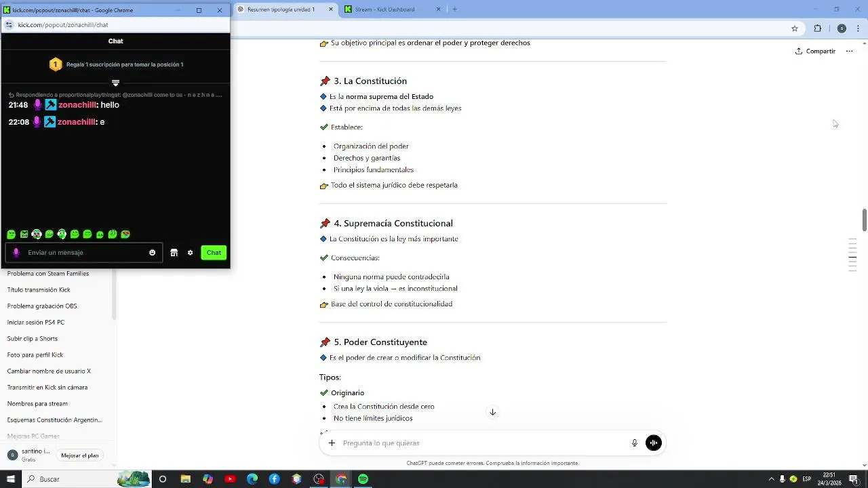Viewport: 868px width, 488px height.
Task: Open File Explorer from the taskbar
Action: [185, 479]
